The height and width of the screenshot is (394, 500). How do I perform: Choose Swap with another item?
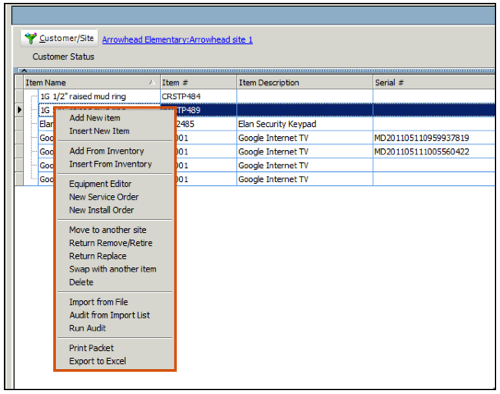[x=113, y=269]
